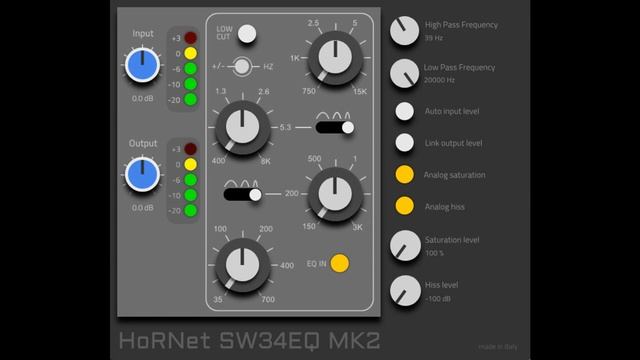
Task: Click the HoRNet SW34EQ MK2 title
Action: (x=249, y=341)
